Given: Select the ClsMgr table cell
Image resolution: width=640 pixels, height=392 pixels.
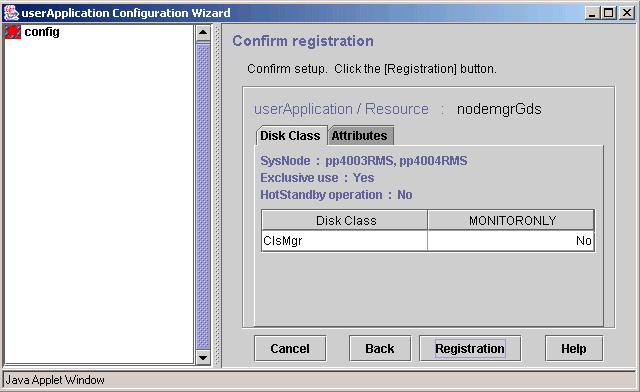Looking at the screenshot, I should [345, 241].
